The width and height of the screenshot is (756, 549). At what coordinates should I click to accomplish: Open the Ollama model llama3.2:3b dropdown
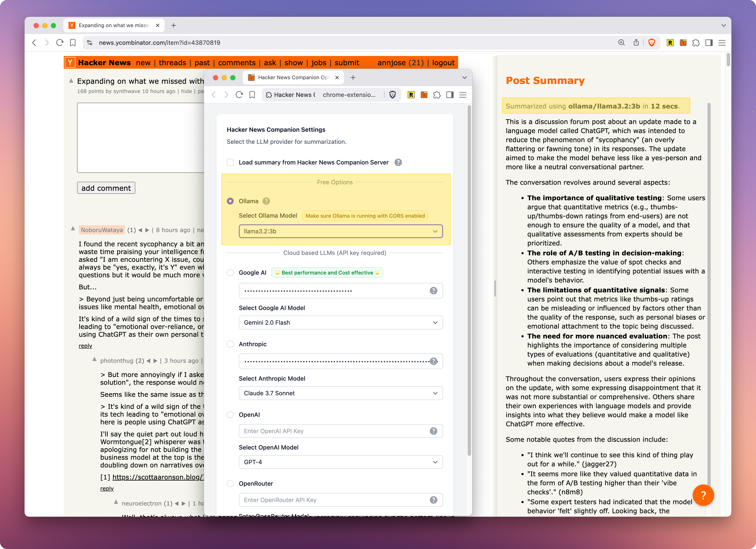340,231
